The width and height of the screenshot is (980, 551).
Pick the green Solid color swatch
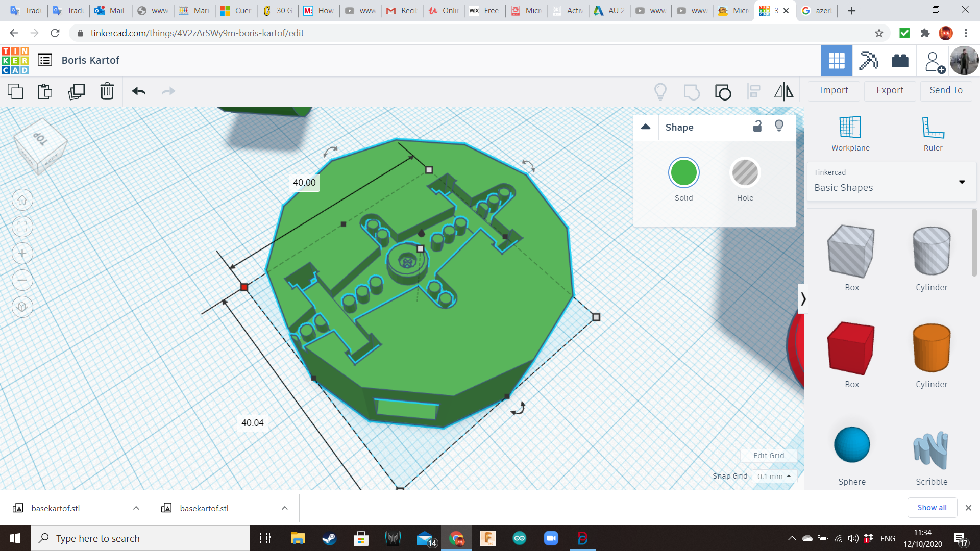tap(683, 173)
